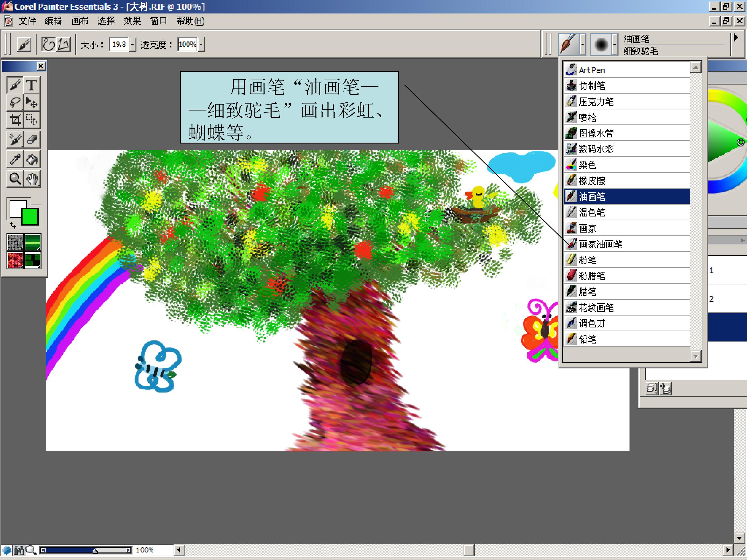The image size is (747, 560).
Task: Choose 染色 brush category
Action: tap(627, 165)
